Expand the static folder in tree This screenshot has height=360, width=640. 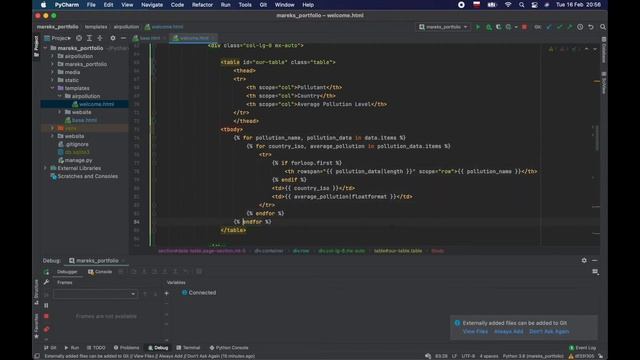(x=52, y=80)
